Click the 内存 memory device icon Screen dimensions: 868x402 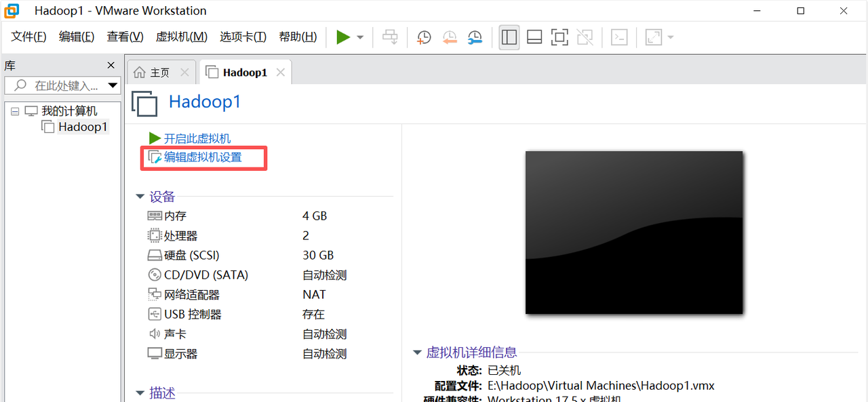coord(156,215)
